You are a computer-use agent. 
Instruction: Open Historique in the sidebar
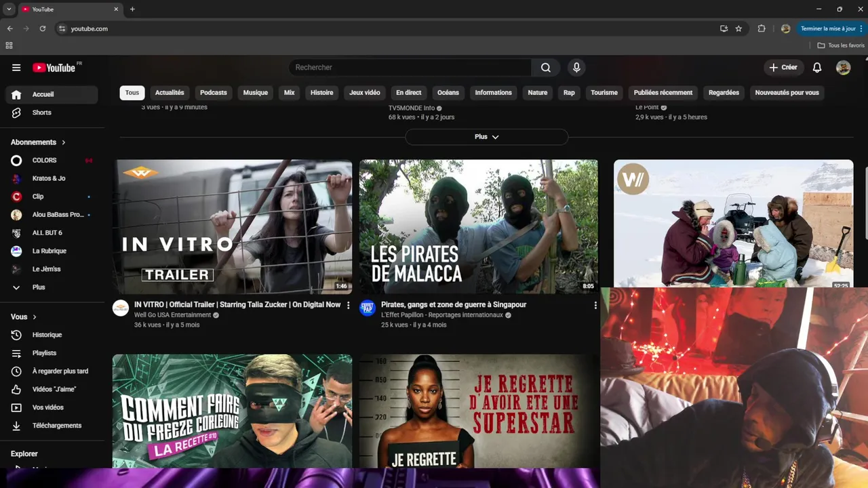coord(52,335)
